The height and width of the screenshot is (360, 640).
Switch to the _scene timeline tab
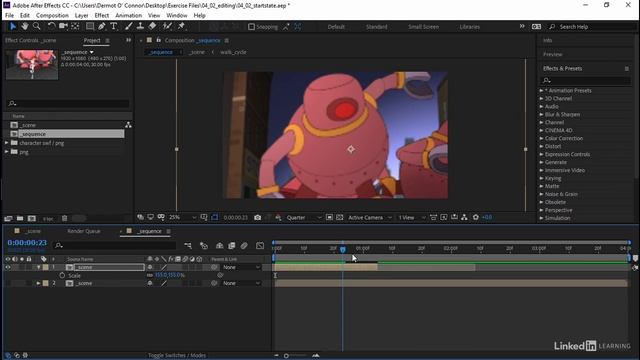(x=33, y=231)
